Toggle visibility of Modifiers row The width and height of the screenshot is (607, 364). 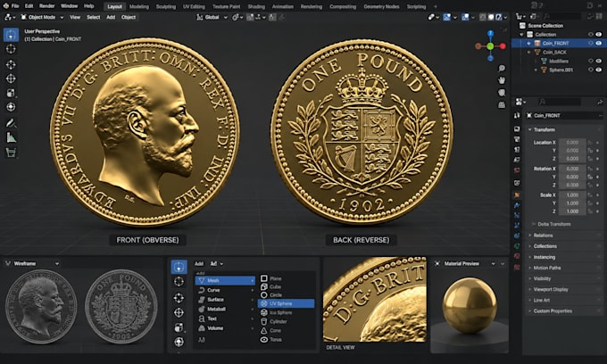point(599,62)
